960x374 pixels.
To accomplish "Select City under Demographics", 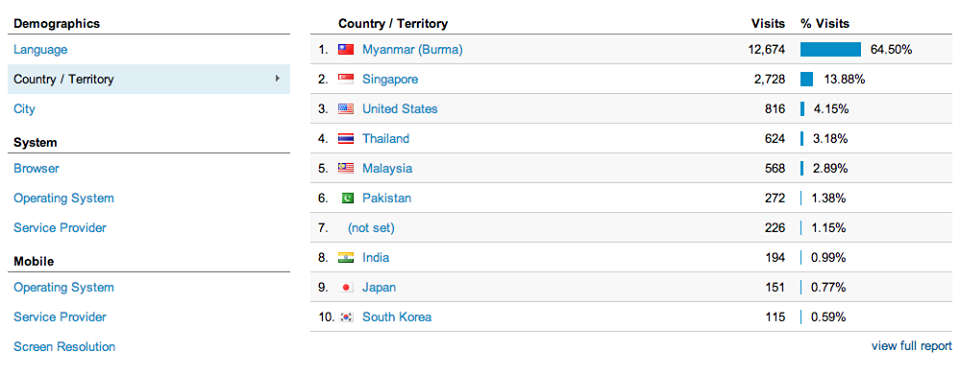I will coord(24,109).
